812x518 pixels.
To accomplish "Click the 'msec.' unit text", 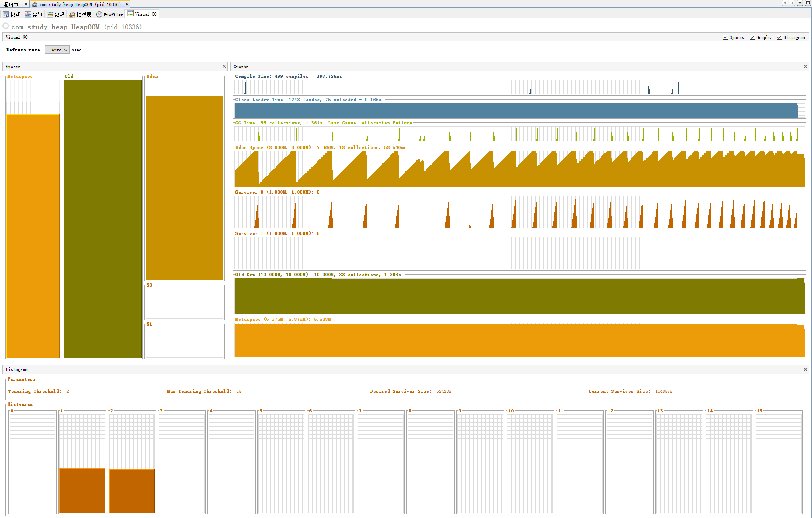I will click(77, 50).
